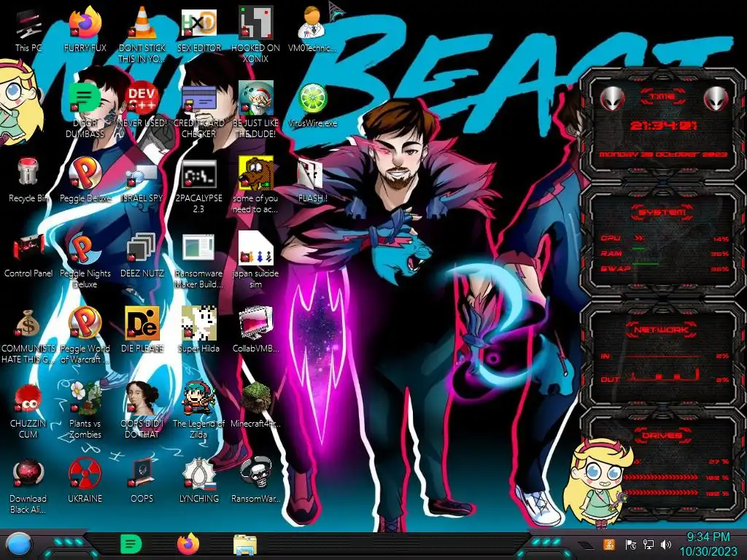Click the right alien head on widget
Viewport: 747px width, 560px height.
coord(716,98)
